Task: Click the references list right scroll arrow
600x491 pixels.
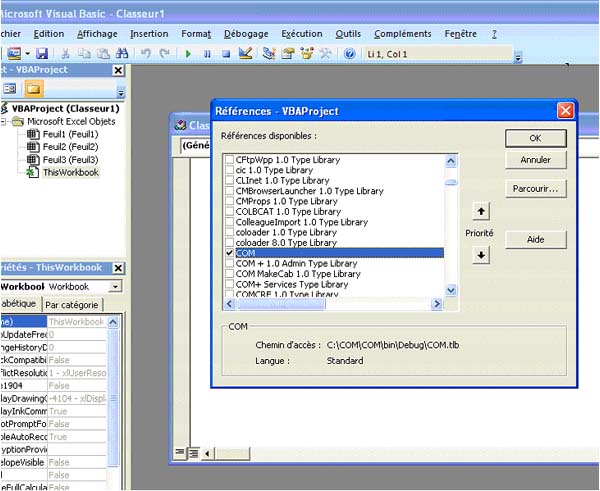Action: pyautogui.click(x=436, y=304)
